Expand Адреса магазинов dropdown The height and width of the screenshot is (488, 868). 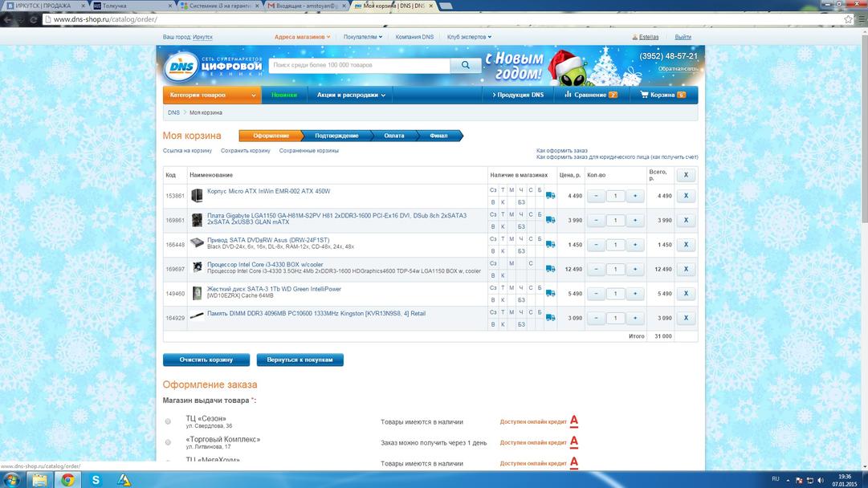(302, 37)
